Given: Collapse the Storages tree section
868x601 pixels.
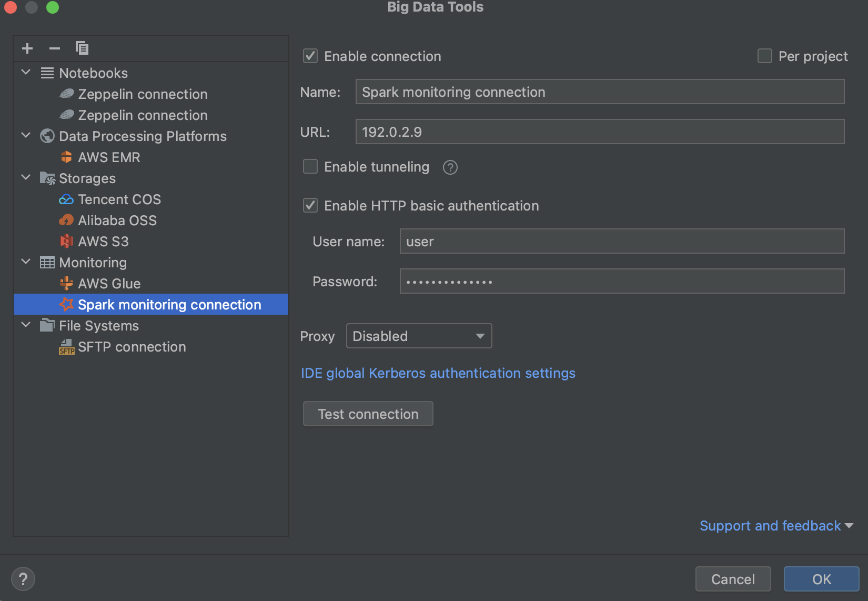Looking at the screenshot, I should click(25, 178).
